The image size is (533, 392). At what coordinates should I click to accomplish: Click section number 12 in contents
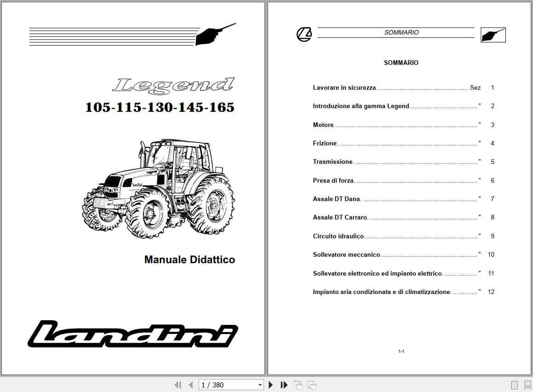click(491, 292)
